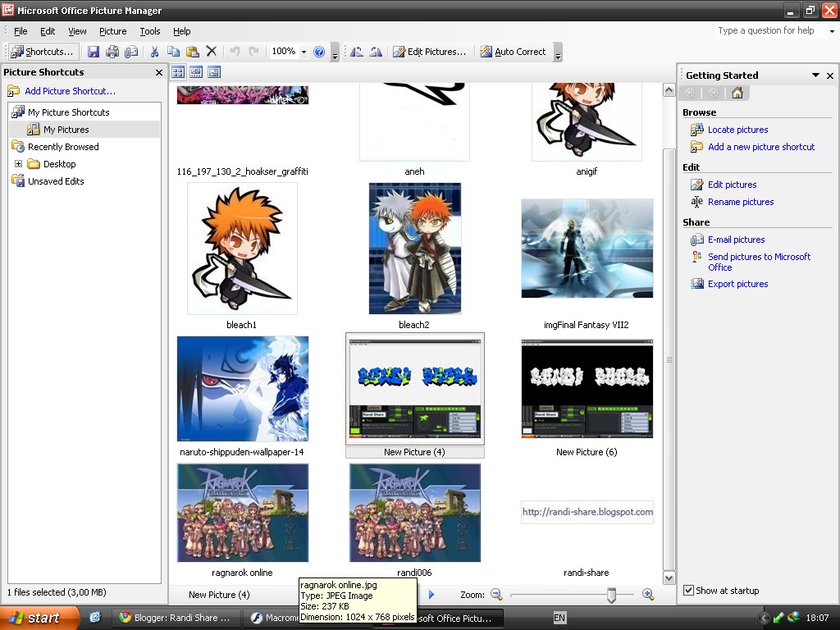The height and width of the screenshot is (630, 840).
Task: Open standard toolbar options arrow
Action: click(x=335, y=52)
